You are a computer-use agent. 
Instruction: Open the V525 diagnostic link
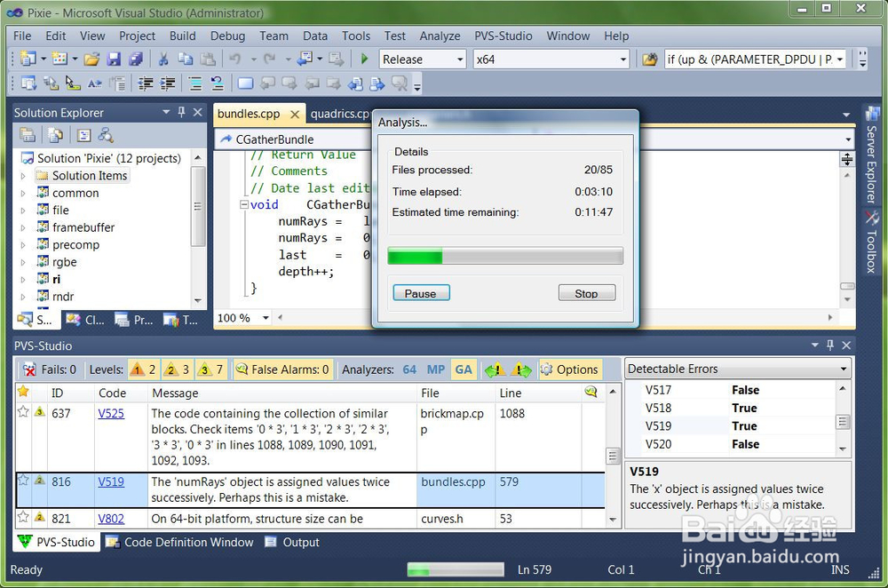point(111,413)
